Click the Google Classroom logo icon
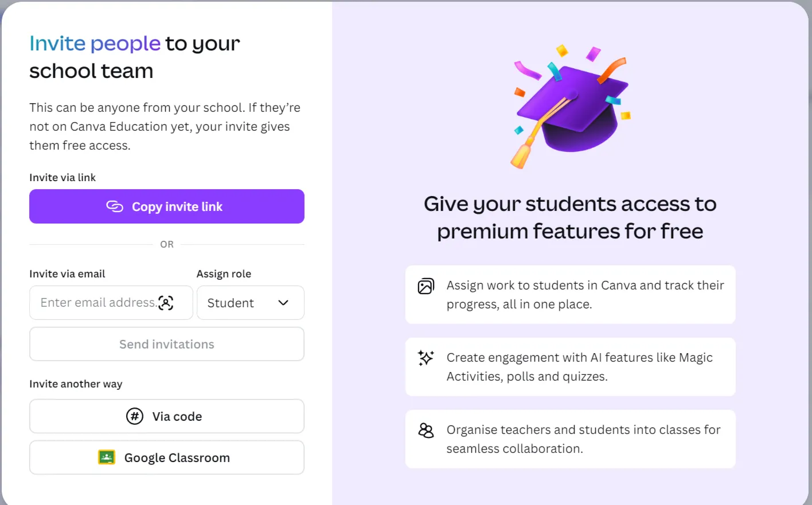812x505 pixels. click(x=107, y=457)
